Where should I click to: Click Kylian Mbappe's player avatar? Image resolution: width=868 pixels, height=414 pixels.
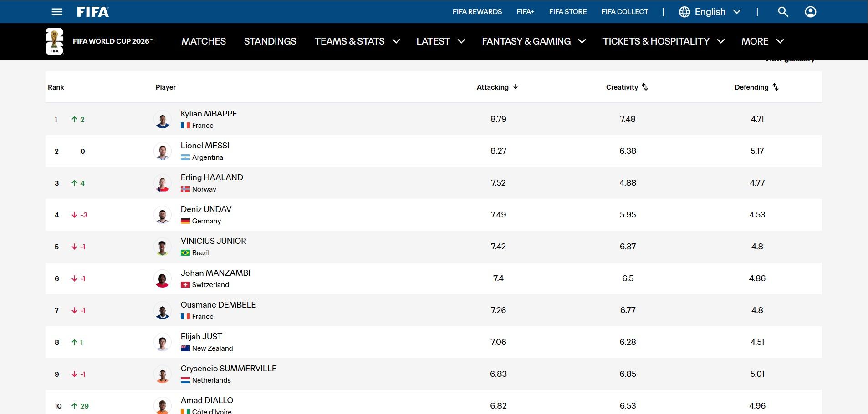[163, 119]
